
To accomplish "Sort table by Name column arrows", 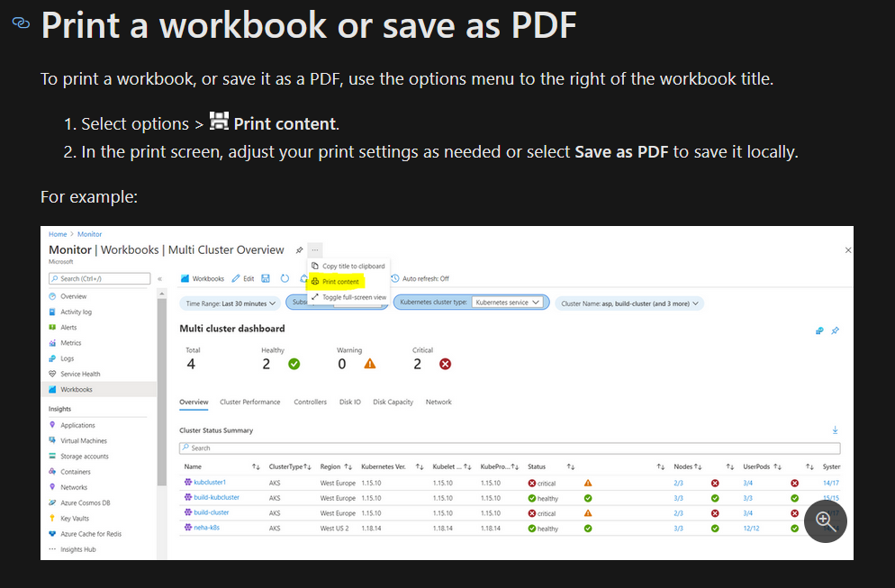I will click(256, 467).
